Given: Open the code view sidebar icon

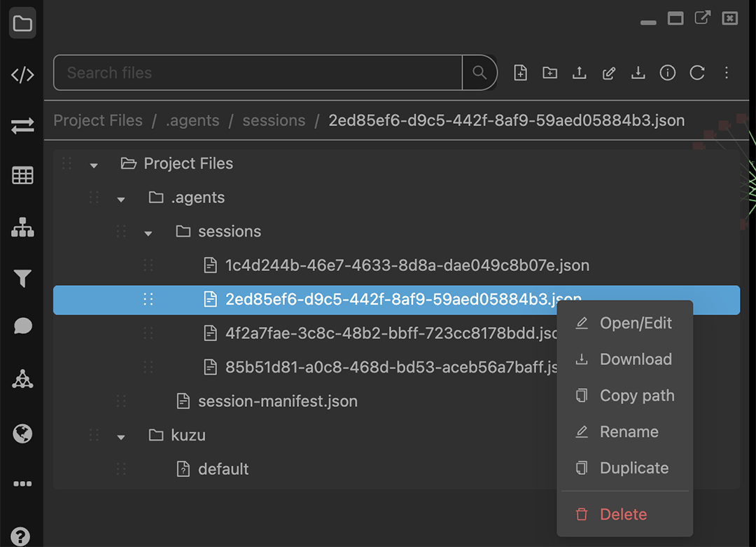Looking at the screenshot, I should 22,75.
